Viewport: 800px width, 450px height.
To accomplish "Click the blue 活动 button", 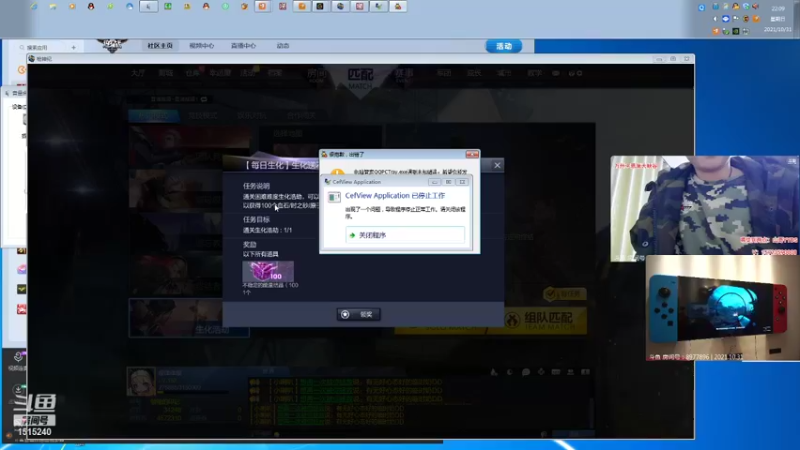I will coord(504,46).
